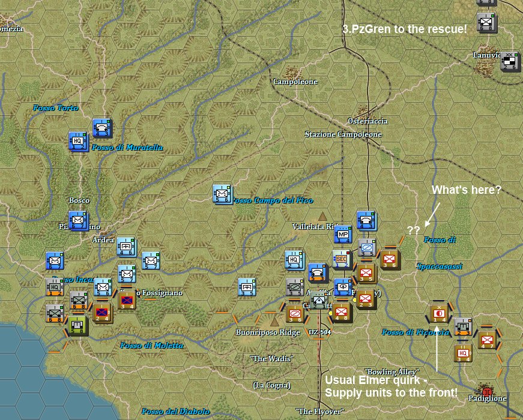Click the (La Cogna) label
The width and height of the screenshot is (523, 420).
[271, 385]
